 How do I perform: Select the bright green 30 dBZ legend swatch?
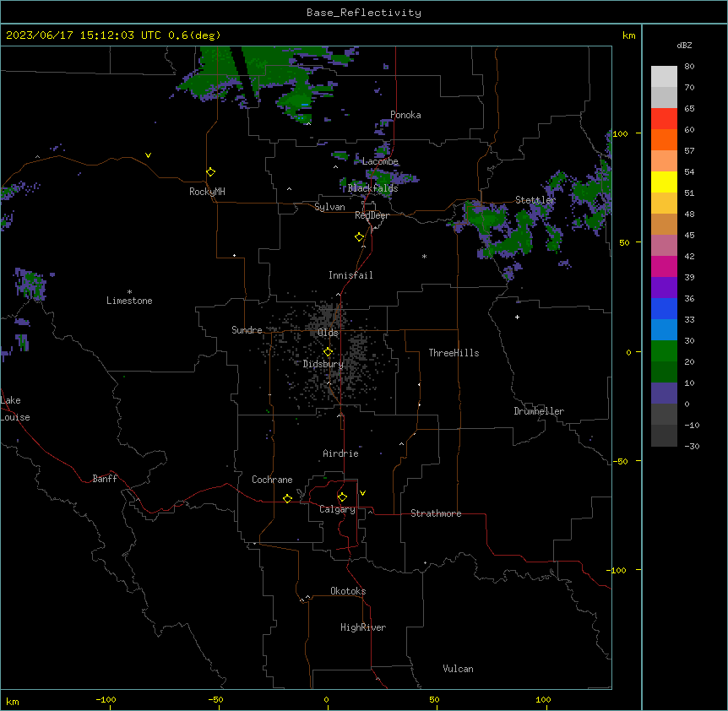[x=664, y=351]
